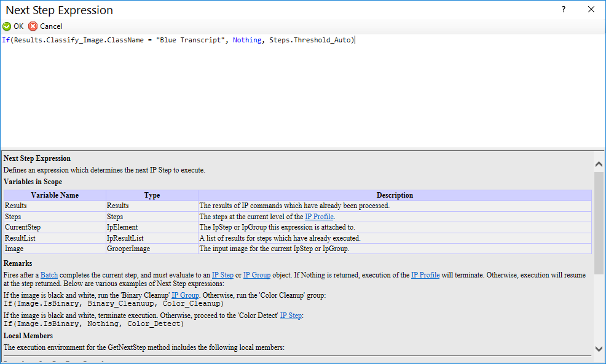
Task: Click inside the expression code editor
Action: coord(303,92)
